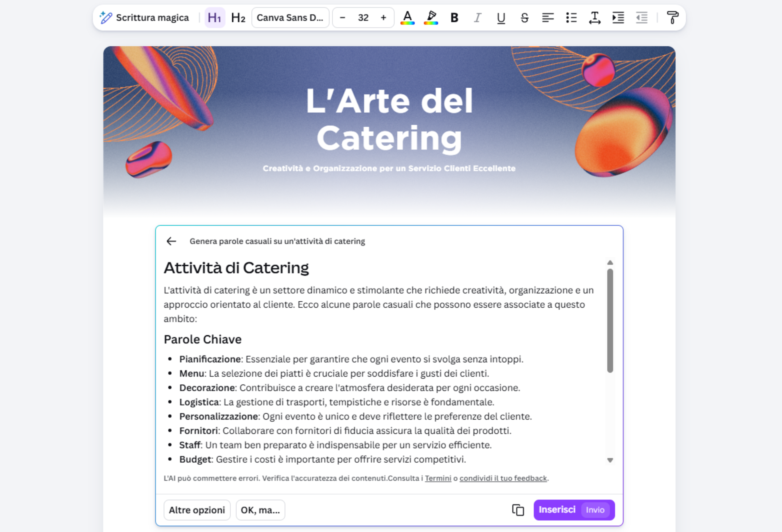782x532 pixels.
Task: Click the Pianificazione bullet item
Action: coord(351,359)
